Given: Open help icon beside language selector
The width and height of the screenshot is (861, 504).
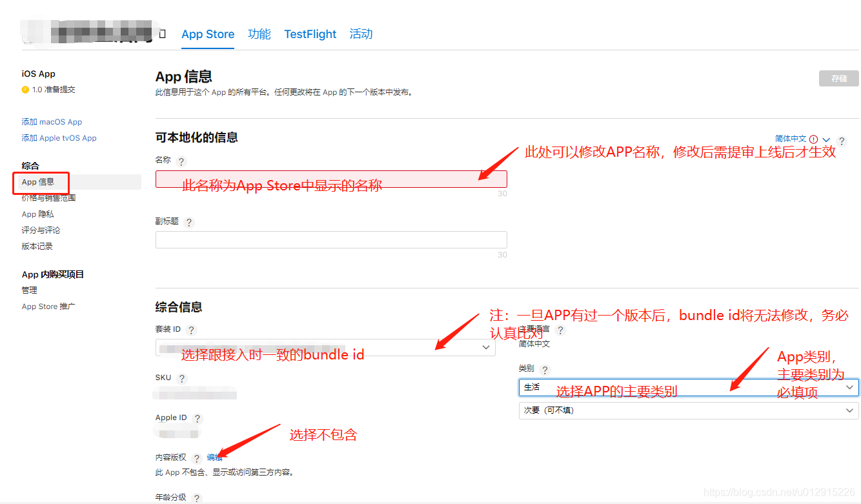Looking at the screenshot, I should tap(842, 141).
